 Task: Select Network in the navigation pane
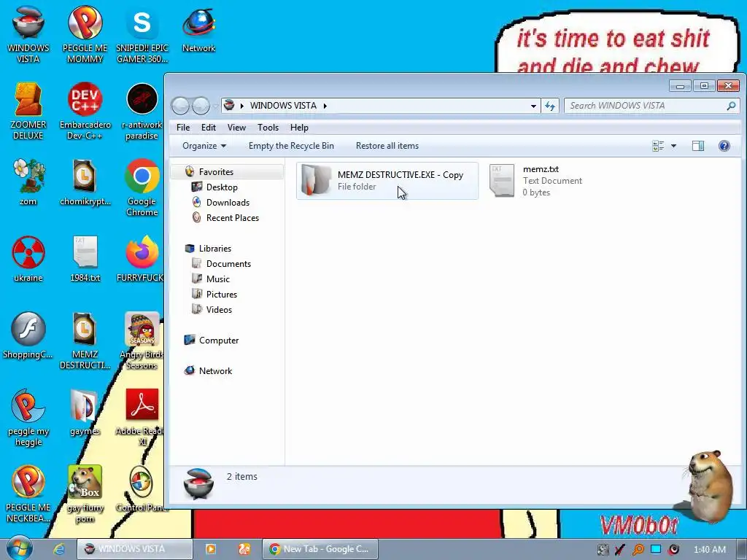pyautogui.click(x=215, y=371)
